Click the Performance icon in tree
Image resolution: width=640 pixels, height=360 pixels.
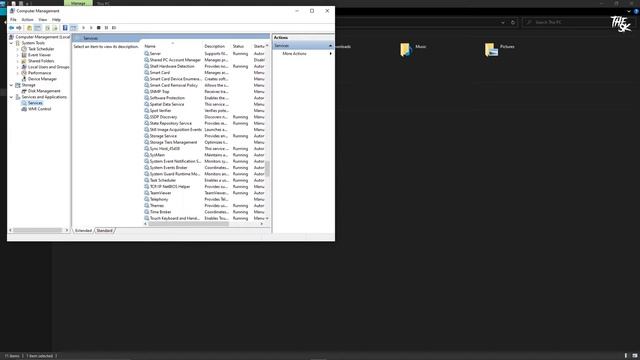pyautogui.click(x=24, y=73)
